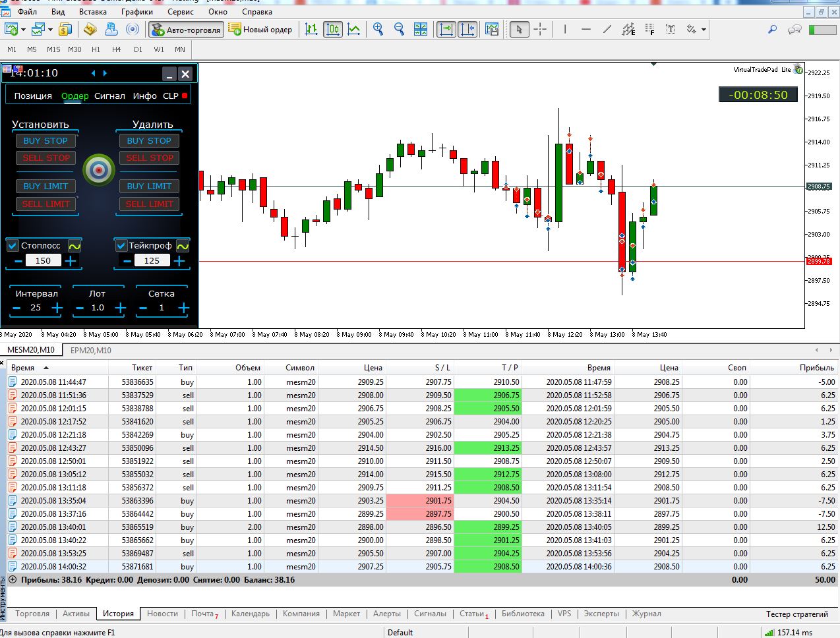
Task: Click SELL LIMIT under Удалить
Action: point(150,204)
